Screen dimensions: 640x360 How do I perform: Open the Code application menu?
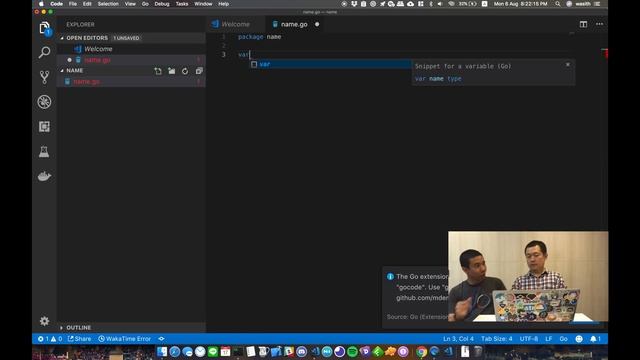[x=56, y=4]
